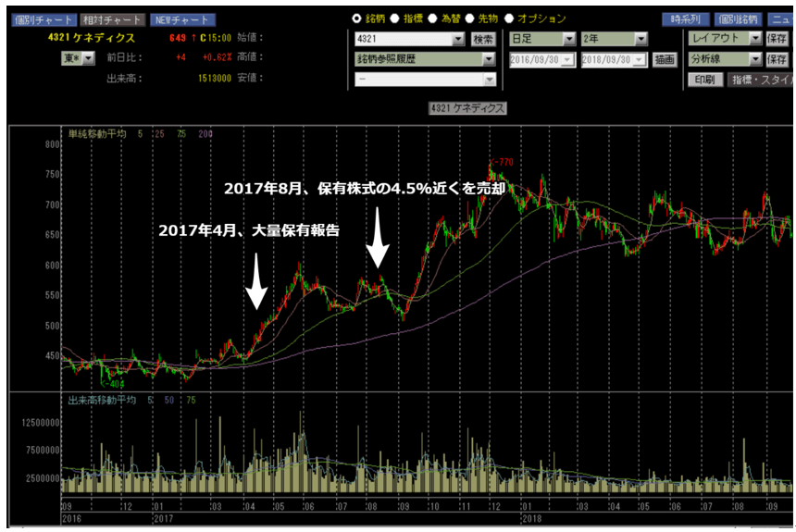This screenshot has width=796, height=532.
Task: Click the 検索 search button
Action: 483,39
